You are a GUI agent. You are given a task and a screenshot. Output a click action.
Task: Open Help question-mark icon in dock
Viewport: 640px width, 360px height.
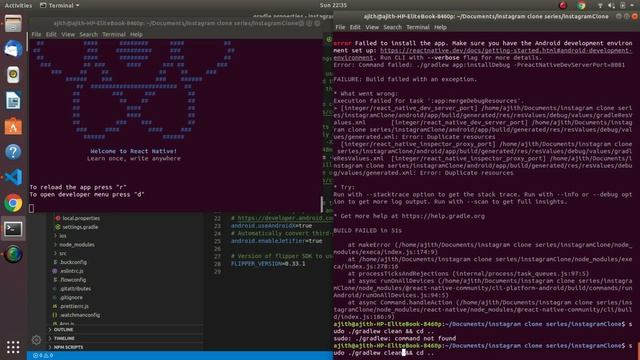tap(13, 152)
